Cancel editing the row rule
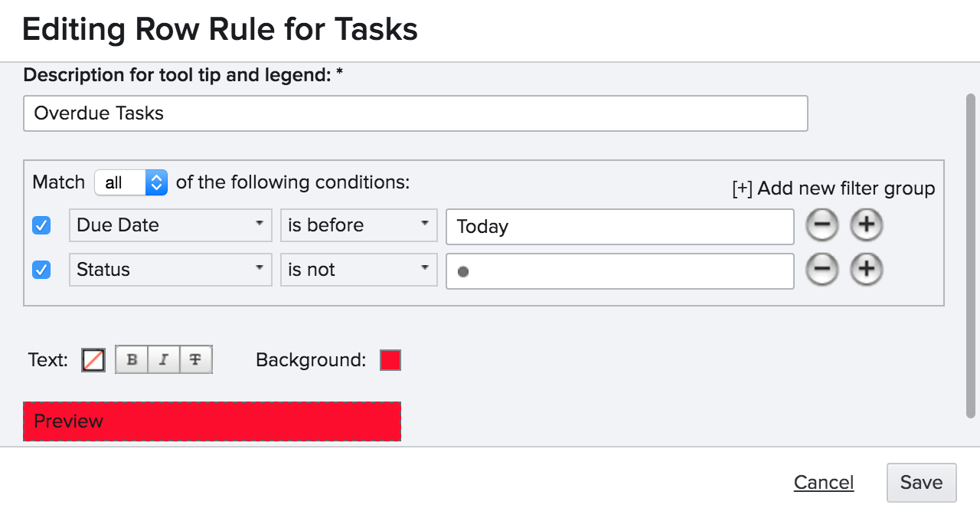The height and width of the screenshot is (518, 980). pos(824,483)
